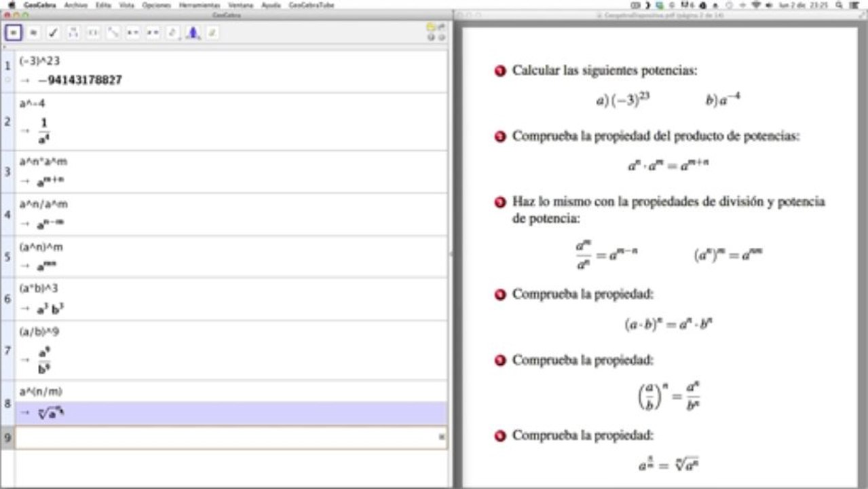The image size is (868, 489).
Task: Open the blue Probability Calculator tool
Action: point(193,33)
